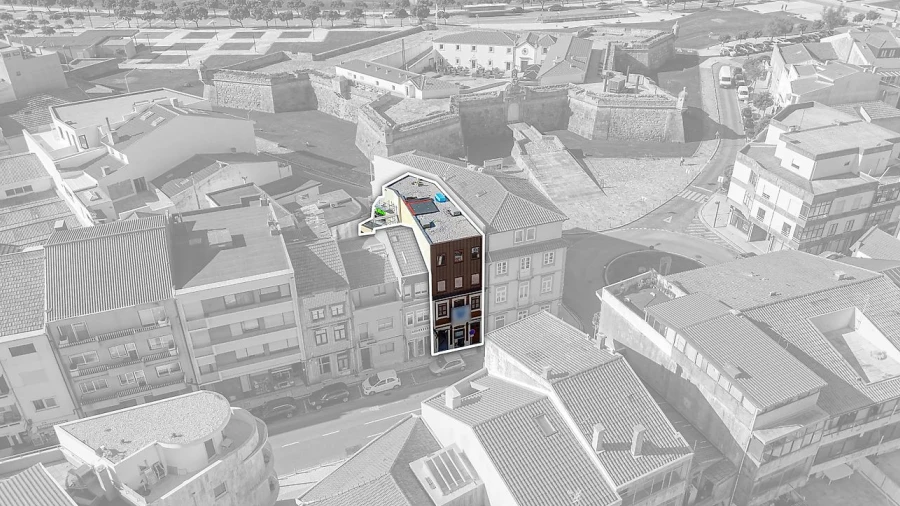This screenshot has width=900, height=506.
Task: Select the white van on the upper-right road
Action: click(x=726, y=76)
